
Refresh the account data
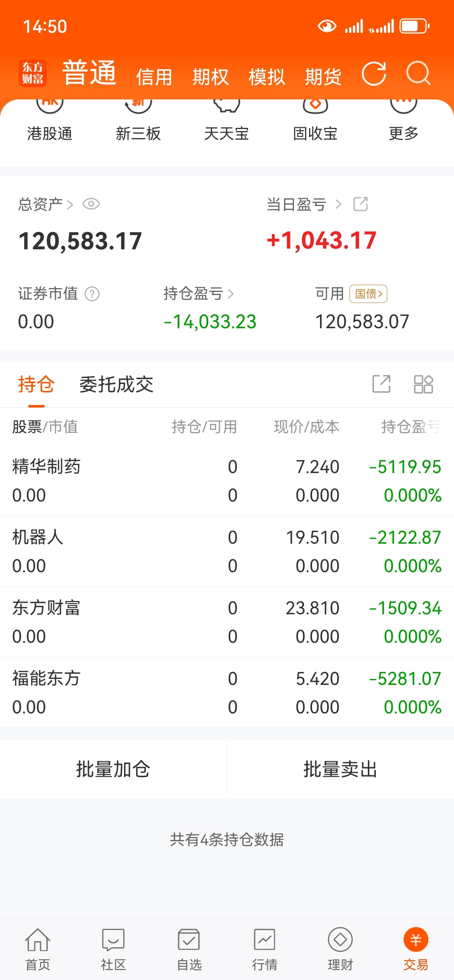(x=374, y=73)
